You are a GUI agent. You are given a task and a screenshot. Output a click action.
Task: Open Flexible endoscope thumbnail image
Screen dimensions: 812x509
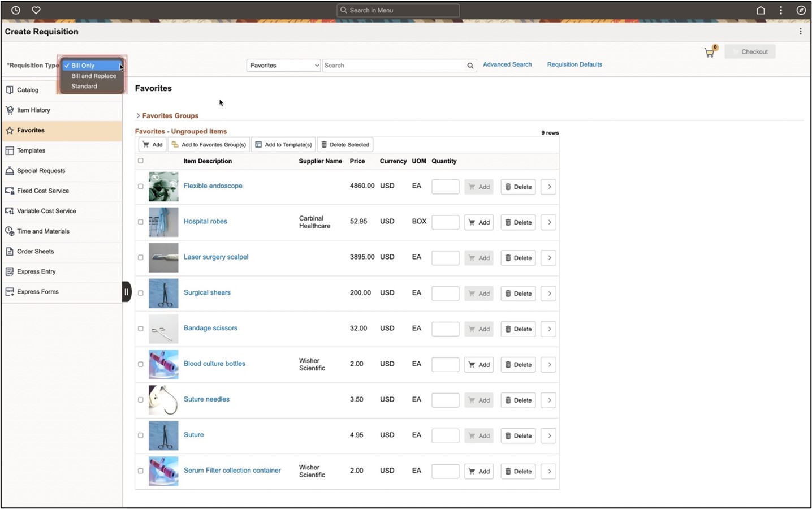pyautogui.click(x=163, y=187)
